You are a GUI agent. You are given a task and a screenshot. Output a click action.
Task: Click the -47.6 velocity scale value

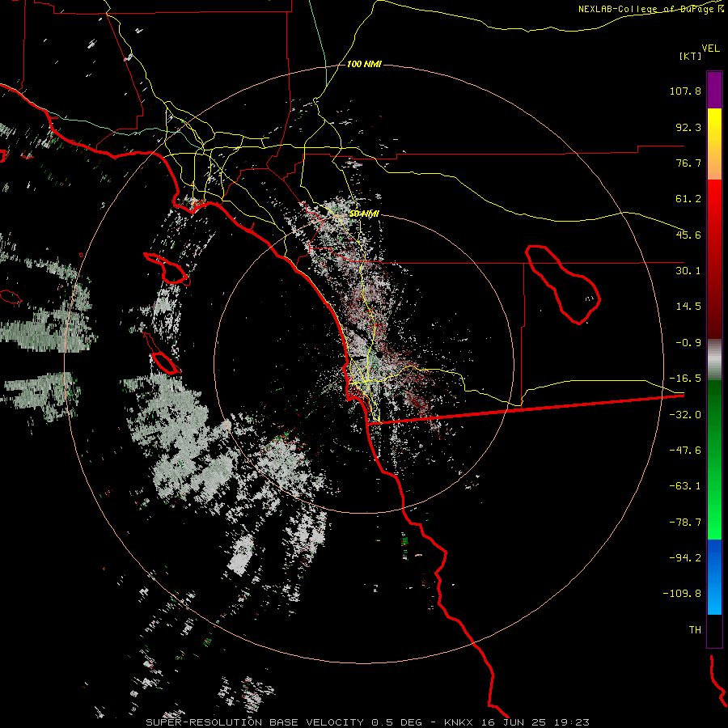[x=685, y=451]
